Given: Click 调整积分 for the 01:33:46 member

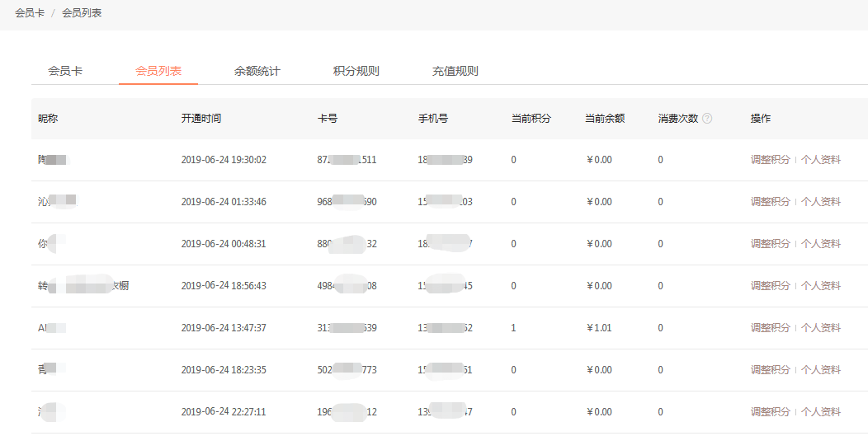Looking at the screenshot, I should tap(771, 202).
